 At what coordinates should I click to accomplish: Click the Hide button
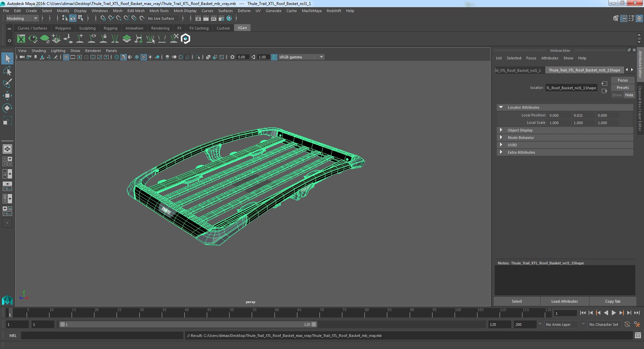[629, 95]
